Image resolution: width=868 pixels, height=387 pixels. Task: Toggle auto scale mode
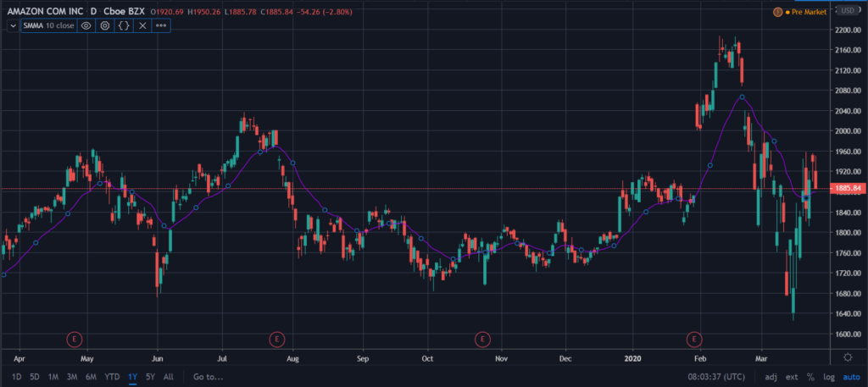[849, 377]
